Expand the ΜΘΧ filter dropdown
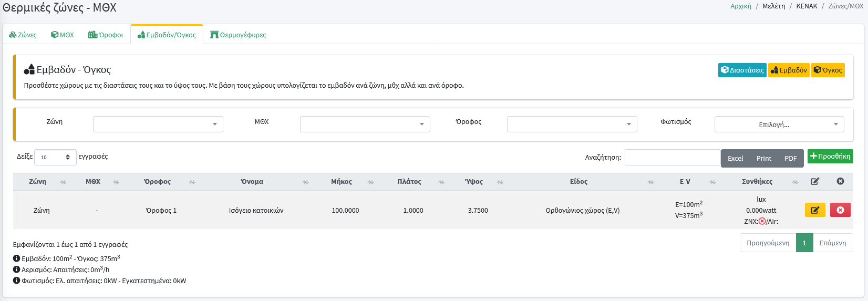868x301 pixels. 365,124
